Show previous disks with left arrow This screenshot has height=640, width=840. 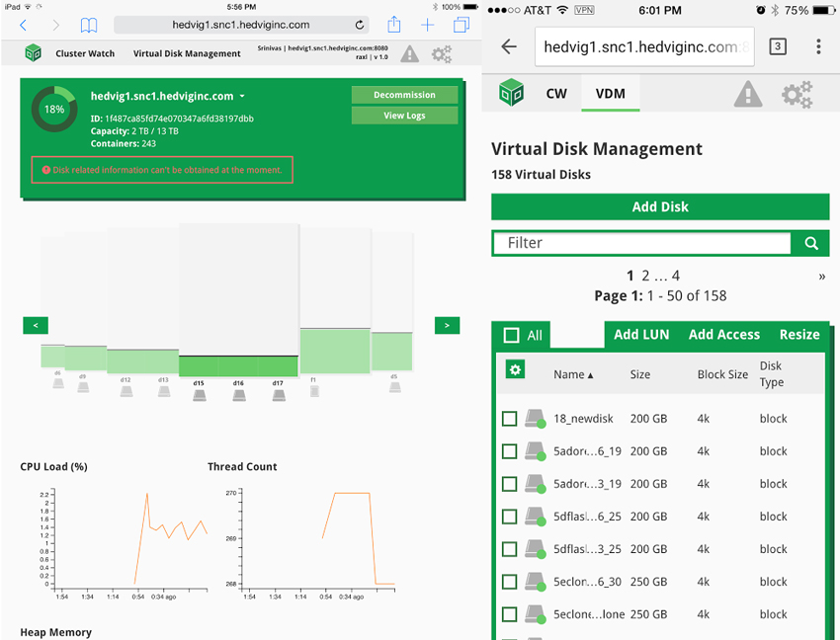36,325
